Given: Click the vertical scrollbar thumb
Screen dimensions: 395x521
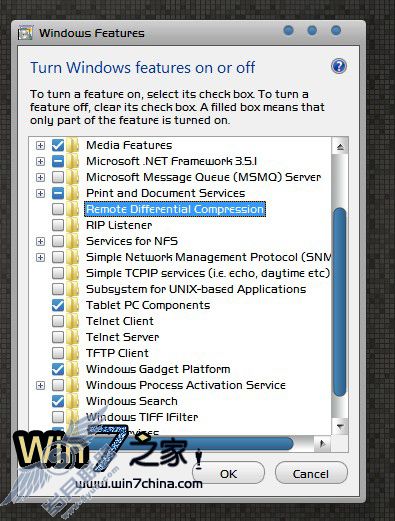Looking at the screenshot, I should tap(340, 302).
